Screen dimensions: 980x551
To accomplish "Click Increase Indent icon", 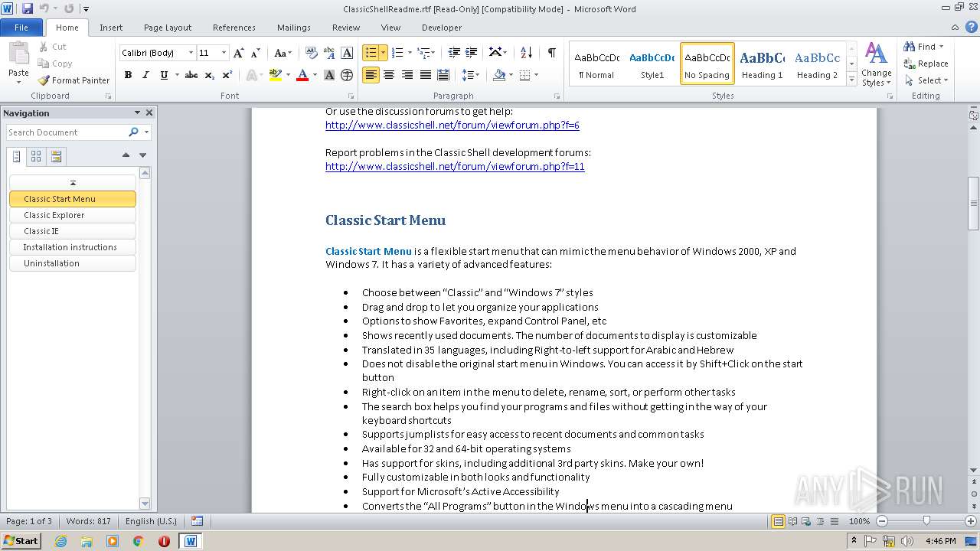I will point(472,52).
